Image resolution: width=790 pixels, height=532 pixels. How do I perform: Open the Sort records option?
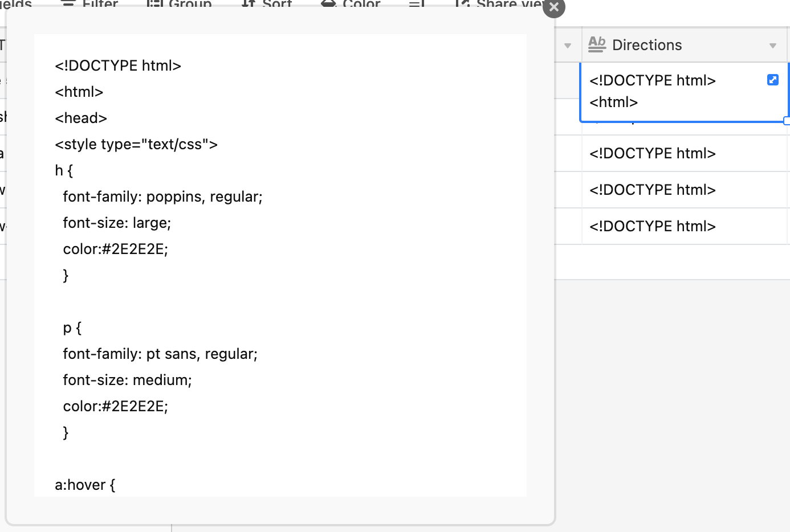266,3
